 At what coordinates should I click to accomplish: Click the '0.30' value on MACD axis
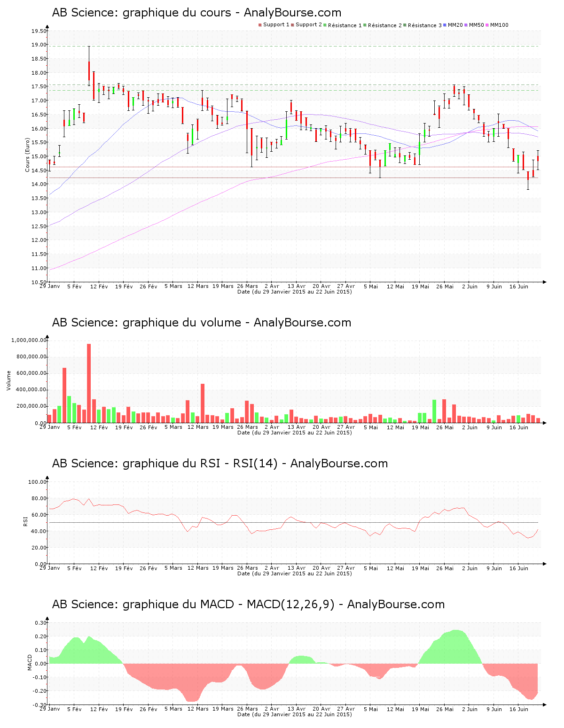click(x=41, y=623)
